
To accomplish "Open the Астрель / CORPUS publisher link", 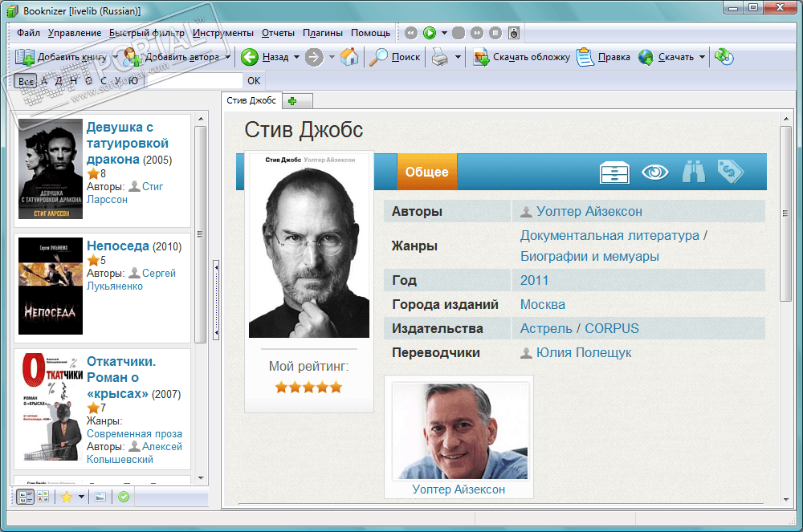I will 579,328.
